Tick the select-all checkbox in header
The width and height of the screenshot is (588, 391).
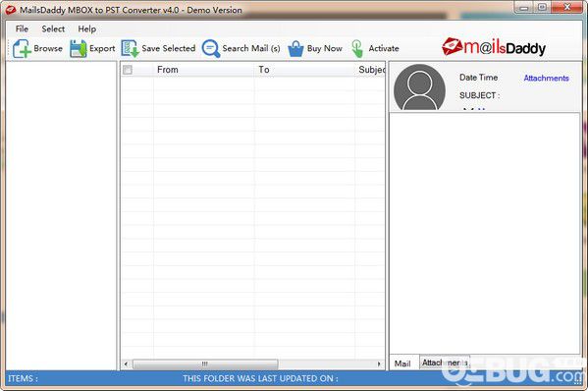[x=128, y=70]
